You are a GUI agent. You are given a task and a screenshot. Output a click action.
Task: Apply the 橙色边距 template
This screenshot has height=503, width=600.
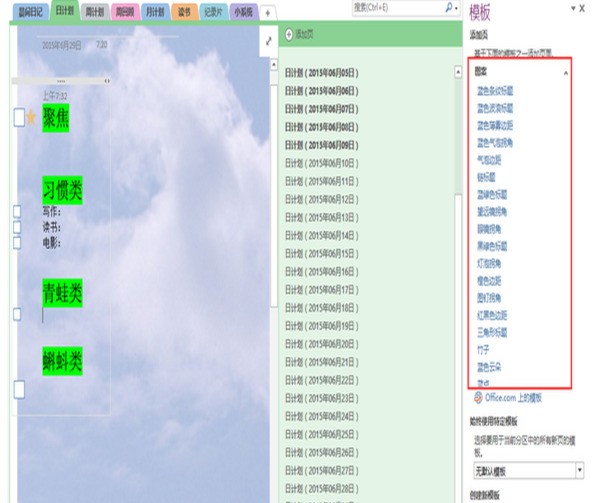pyautogui.click(x=489, y=281)
